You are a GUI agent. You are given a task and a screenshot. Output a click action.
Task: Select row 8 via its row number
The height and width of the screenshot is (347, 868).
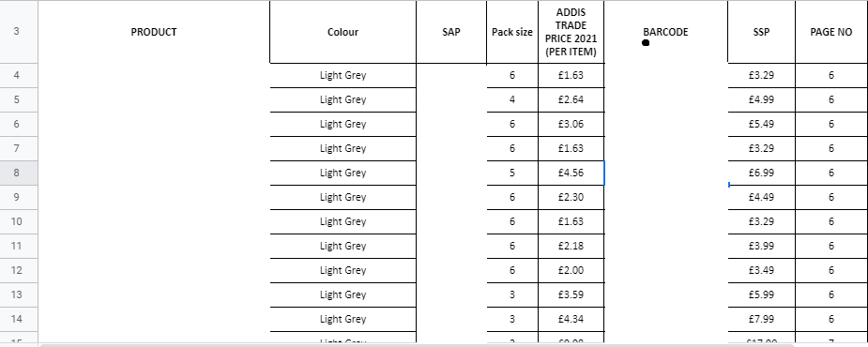tap(16, 173)
